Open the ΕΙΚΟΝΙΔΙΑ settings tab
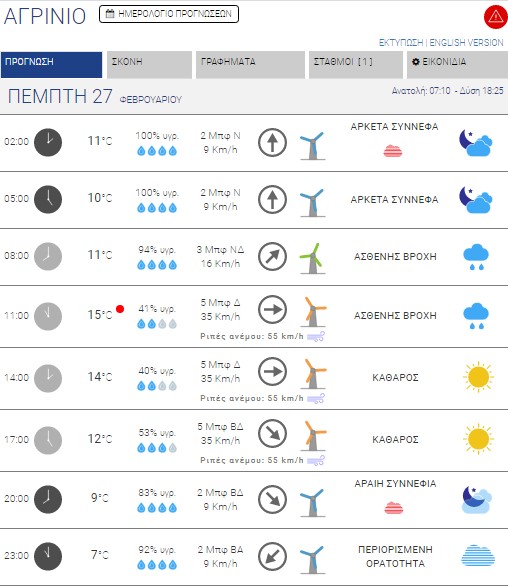This screenshot has height=586, width=508. (457, 65)
